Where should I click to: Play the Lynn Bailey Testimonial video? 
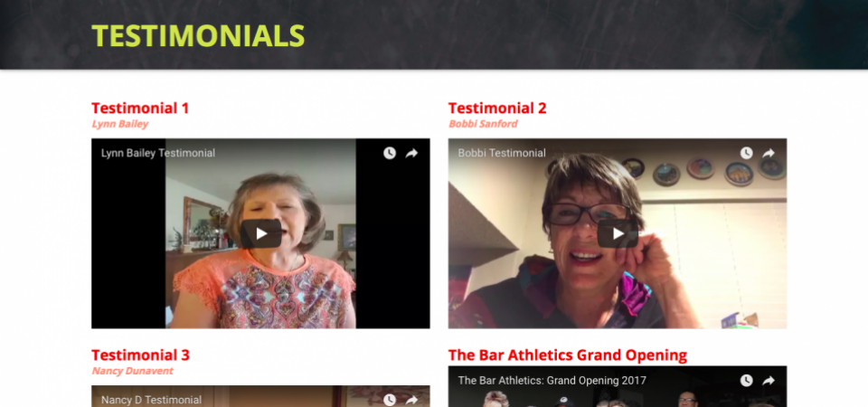pyautogui.click(x=260, y=233)
